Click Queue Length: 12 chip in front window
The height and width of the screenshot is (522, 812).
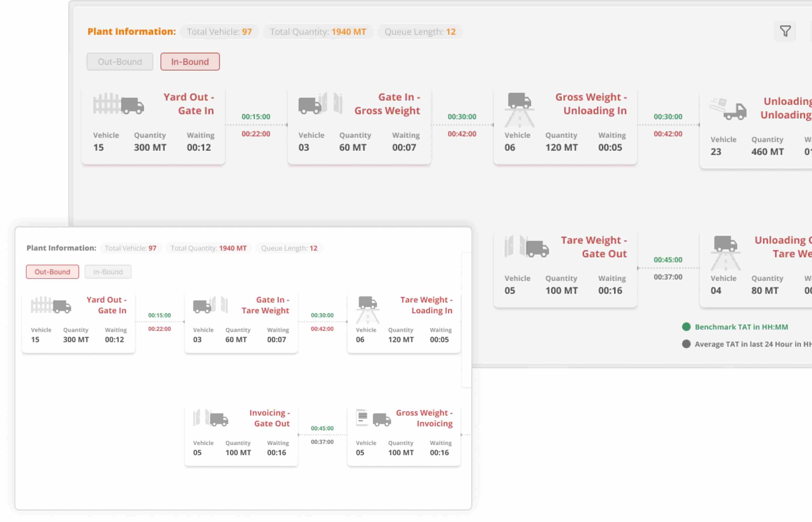tap(289, 248)
